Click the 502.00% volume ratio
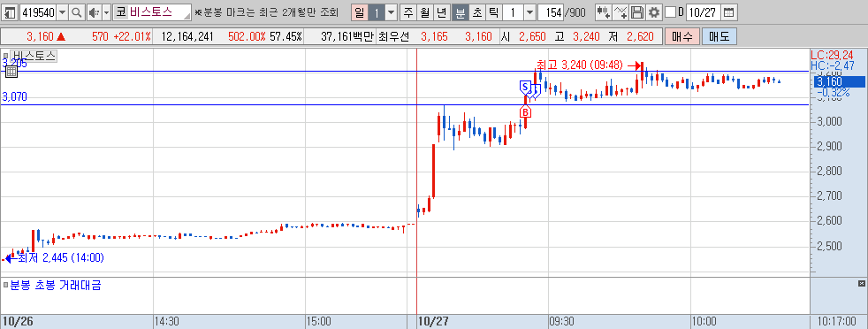 coord(247,37)
